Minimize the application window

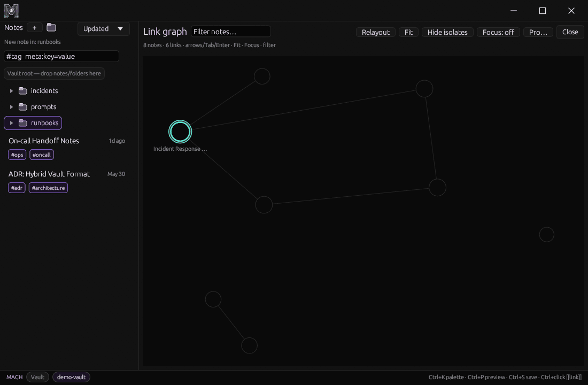tap(514, 11)
